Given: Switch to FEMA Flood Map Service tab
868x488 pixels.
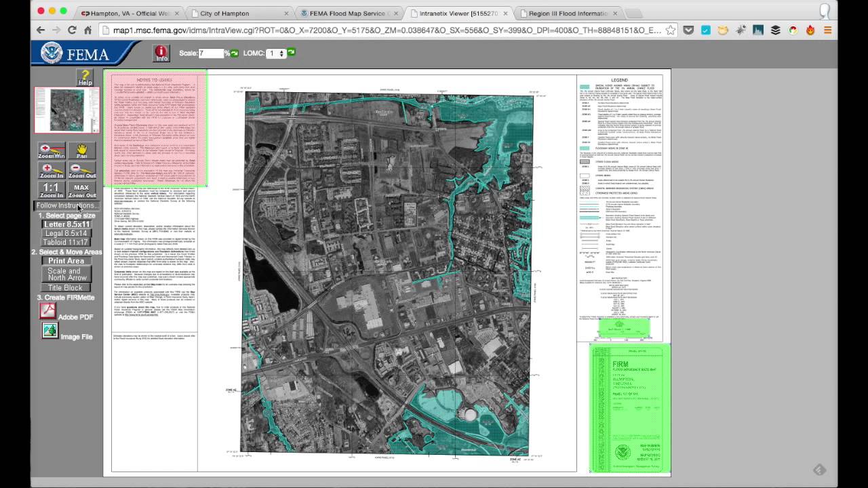Looking at the screenshot, I should click(x=348, y=13).
